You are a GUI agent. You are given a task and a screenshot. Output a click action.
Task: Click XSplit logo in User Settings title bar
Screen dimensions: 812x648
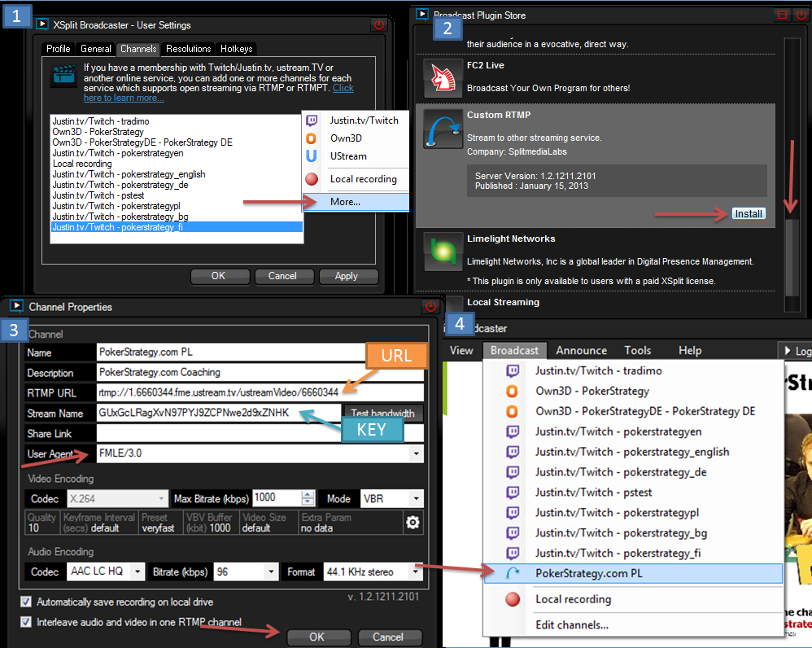click(x=42, y=24)
